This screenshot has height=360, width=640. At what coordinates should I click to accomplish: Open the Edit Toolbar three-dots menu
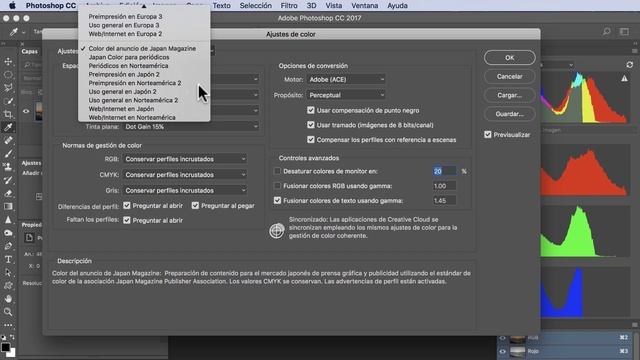8,325
